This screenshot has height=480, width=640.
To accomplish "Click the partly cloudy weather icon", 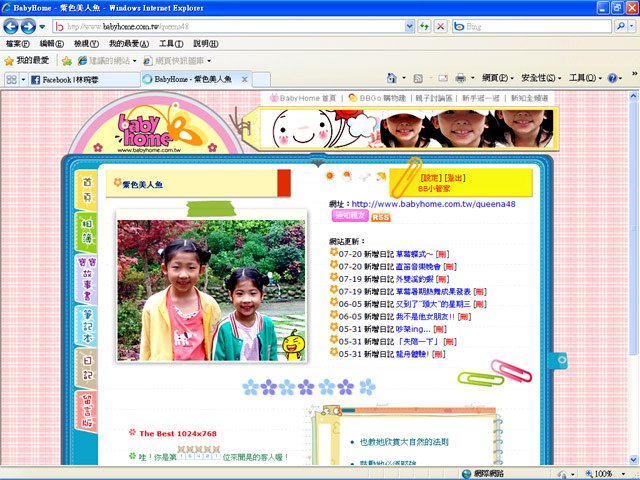I will (x=347, y=176).
